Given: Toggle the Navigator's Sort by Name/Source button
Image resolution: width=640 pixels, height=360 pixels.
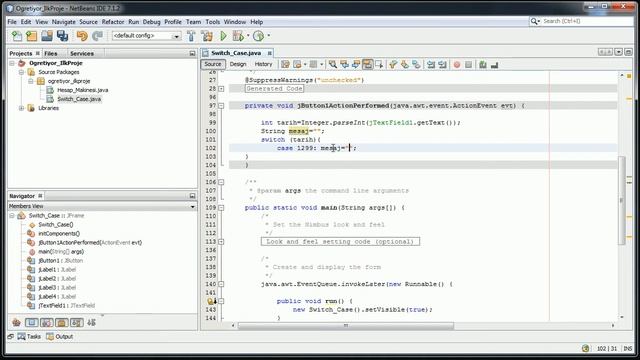Looking at the screenshot, I should point(92,322).
